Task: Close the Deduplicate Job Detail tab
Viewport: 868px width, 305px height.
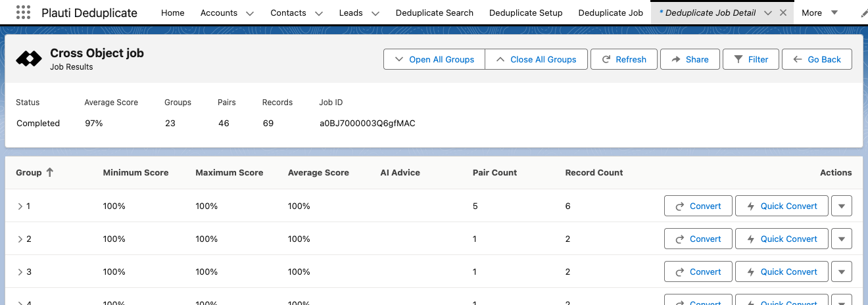Action: [x=783, y=12]
